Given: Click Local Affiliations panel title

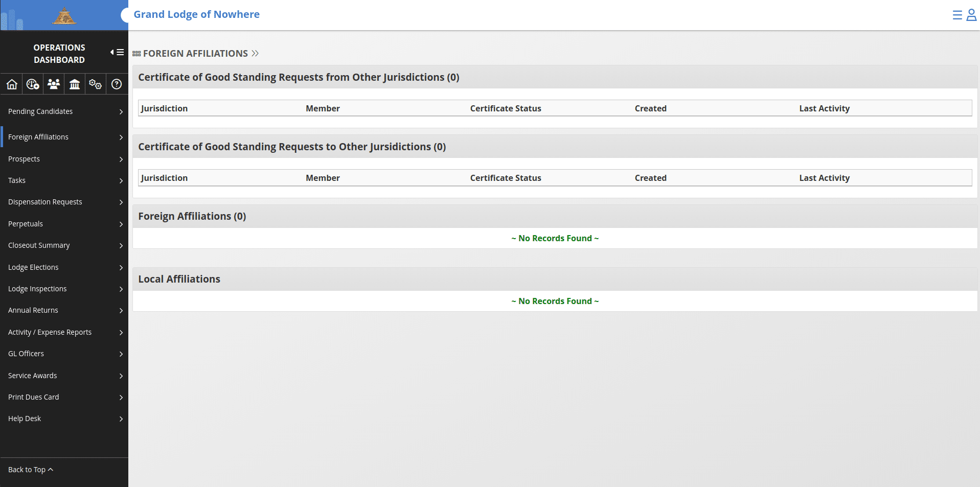Looking at the screenshot, I should point(179,279).
